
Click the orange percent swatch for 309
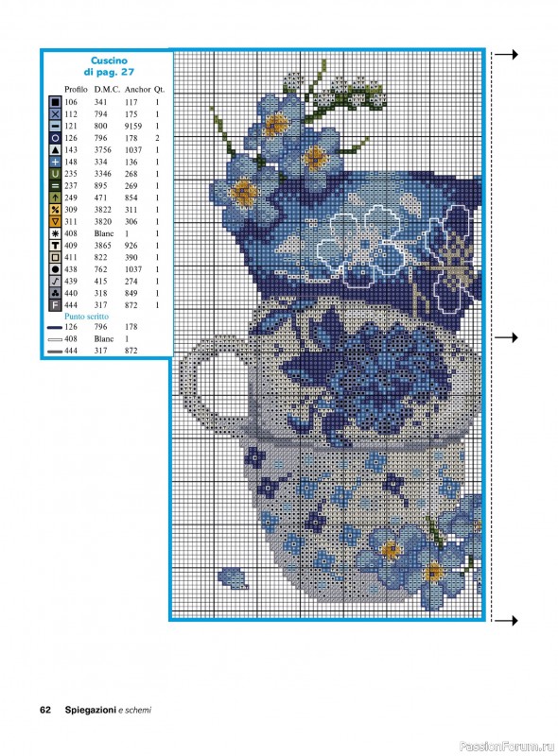55,210
